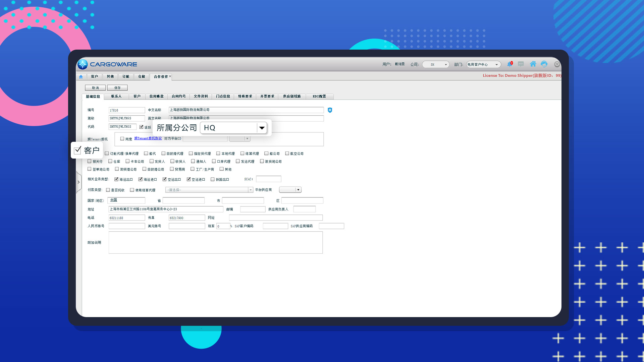Check the 收货人 checkbox
The width and height of the screenshot is (644, 362).
point(172,161)
